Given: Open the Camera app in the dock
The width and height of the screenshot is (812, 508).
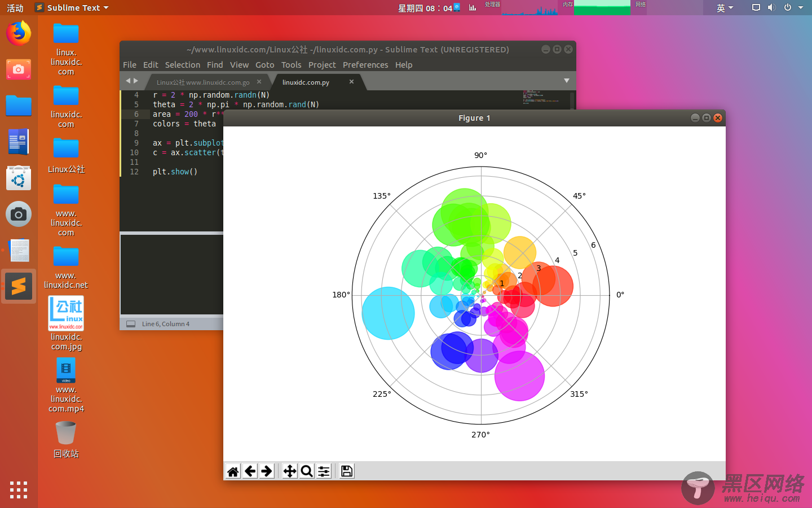Looking at the screenshot, I should [19, 214].
